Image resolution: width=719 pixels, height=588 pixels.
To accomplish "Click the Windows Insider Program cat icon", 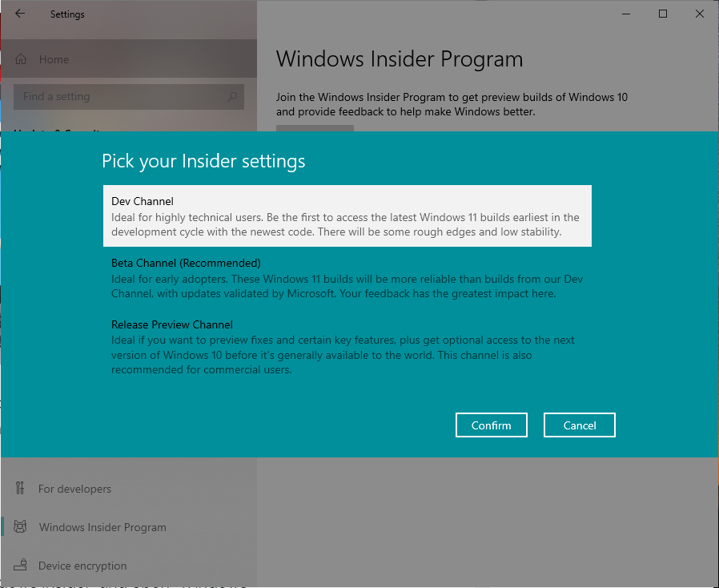I will tap(21, 527).
